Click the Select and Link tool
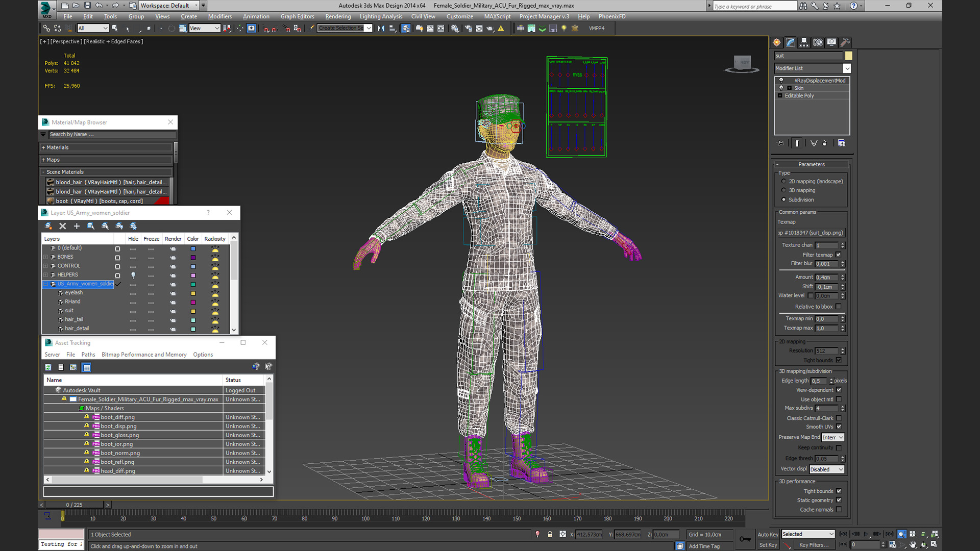Viewport: 980px width, 551px height. click(x=46, y=29)
